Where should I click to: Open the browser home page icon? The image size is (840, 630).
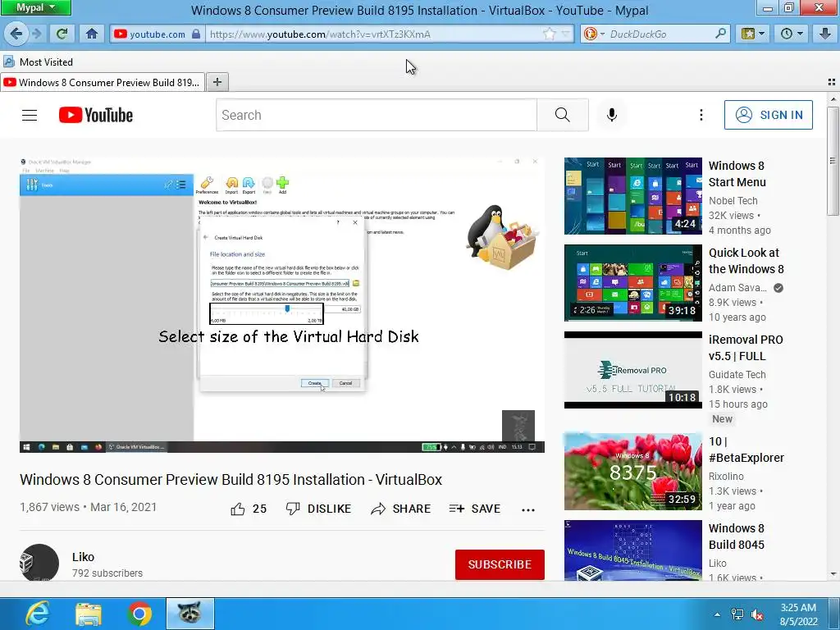coord(92,34)
